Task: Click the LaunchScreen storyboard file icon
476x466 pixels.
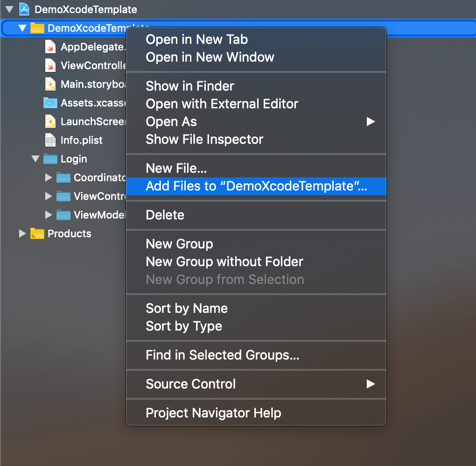Action: [x=50, y=121]
